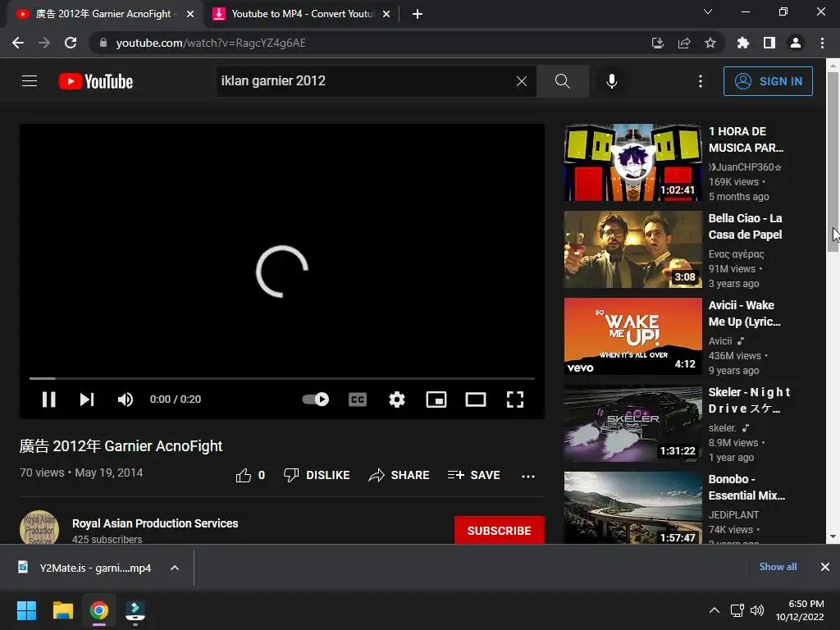Clear the search text with X

click(x=521, y=81)
